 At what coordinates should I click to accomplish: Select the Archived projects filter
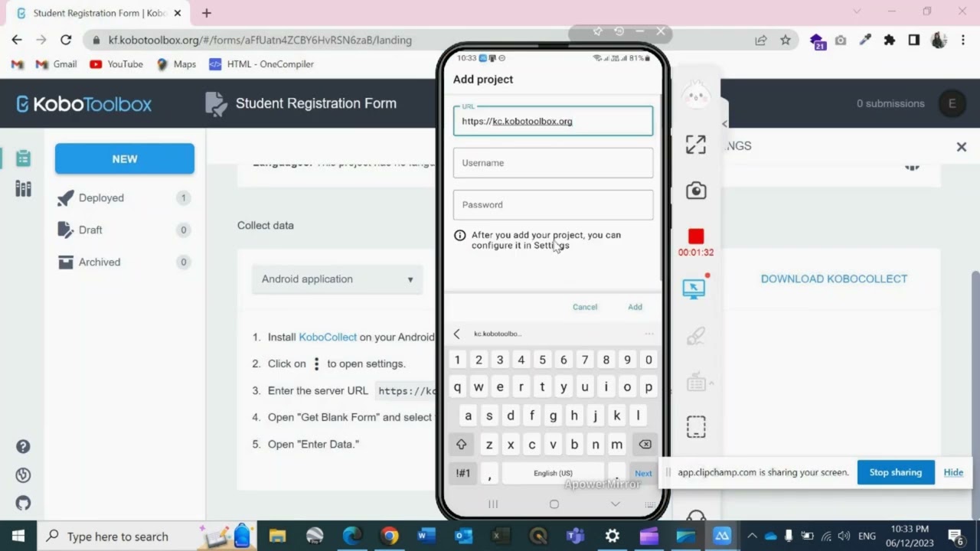tap(124, 262)
